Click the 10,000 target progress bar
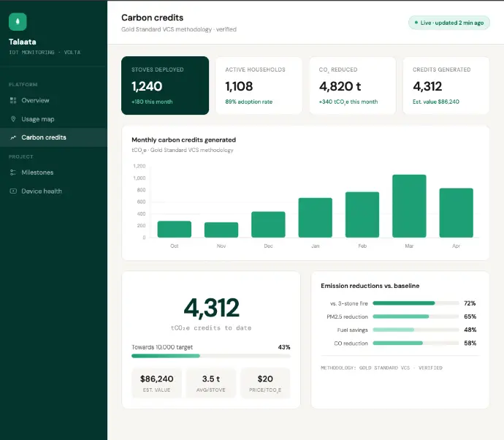The height and width of the screenshot is (440, 504). pos(210,356)
